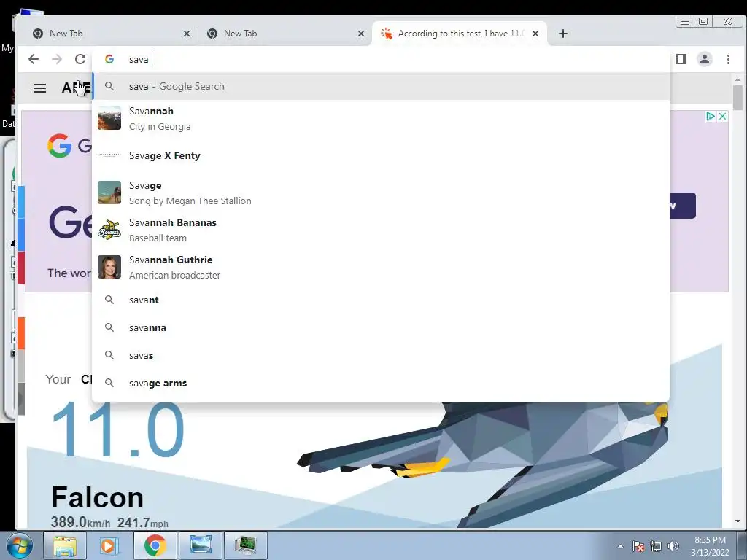Click the forward navigation arrow

[57, 59]
